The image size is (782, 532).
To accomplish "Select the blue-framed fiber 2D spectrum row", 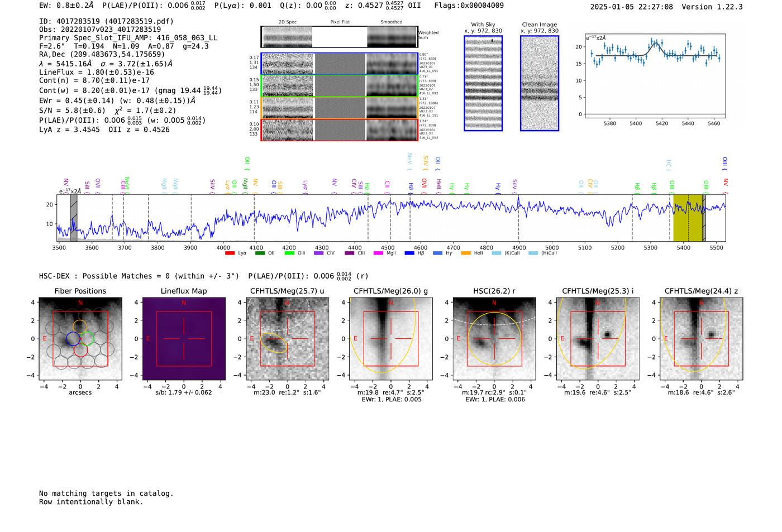I will point(340,64).
